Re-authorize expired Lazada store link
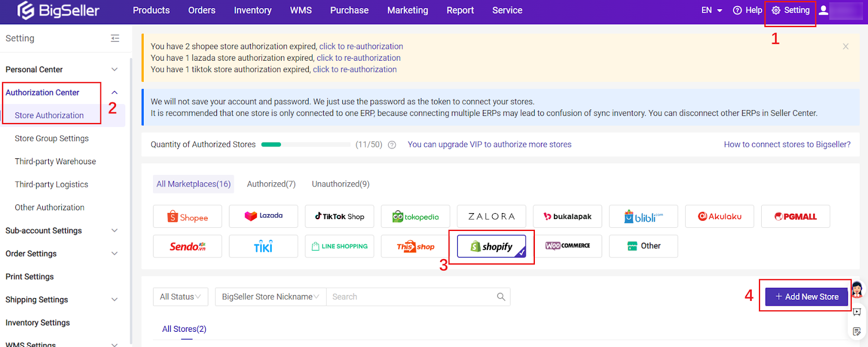 [x=359, y=58]
